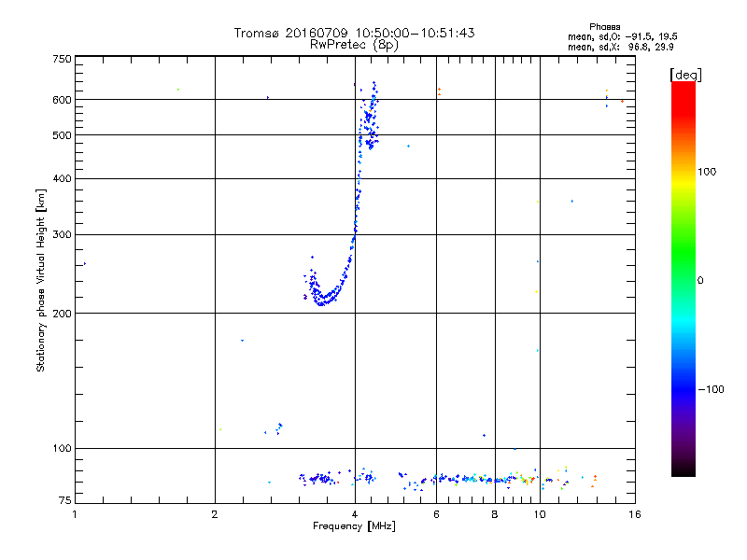This screenshot has height=560, width=747.
Task: Click the colorbar '0' tick label
Action: click(x=700, y=281)
